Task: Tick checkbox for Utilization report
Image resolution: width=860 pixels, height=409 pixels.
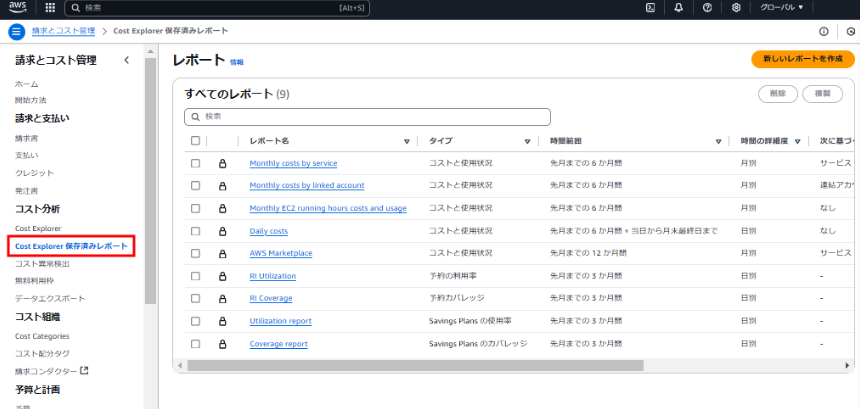Action: pyautogui.click(x=195, y=321)
